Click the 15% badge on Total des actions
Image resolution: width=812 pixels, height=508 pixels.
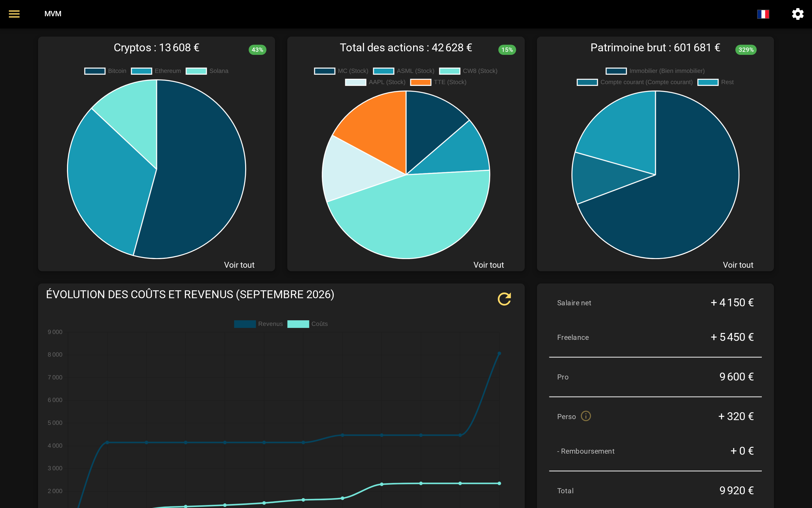click(x=507, y=50)
